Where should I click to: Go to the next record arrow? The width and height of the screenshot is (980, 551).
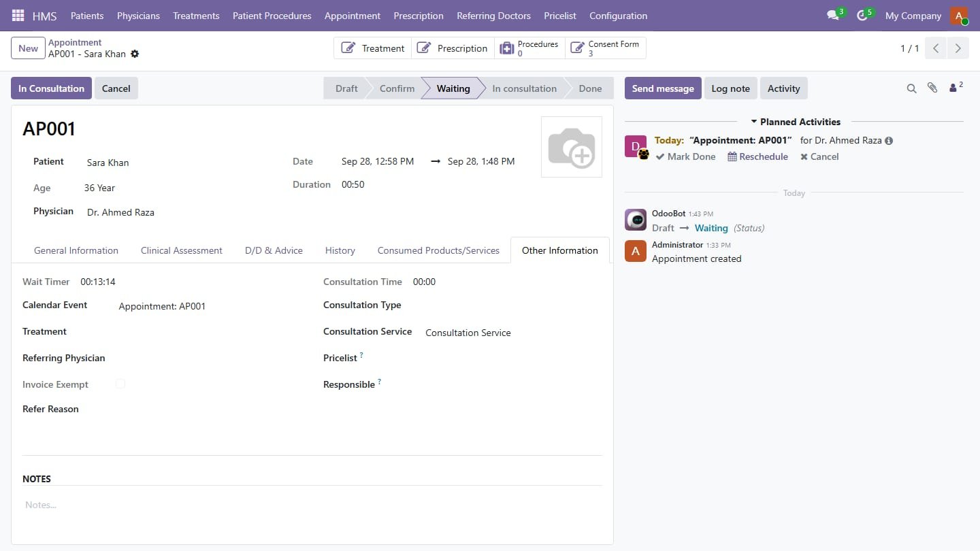(958, 48)
